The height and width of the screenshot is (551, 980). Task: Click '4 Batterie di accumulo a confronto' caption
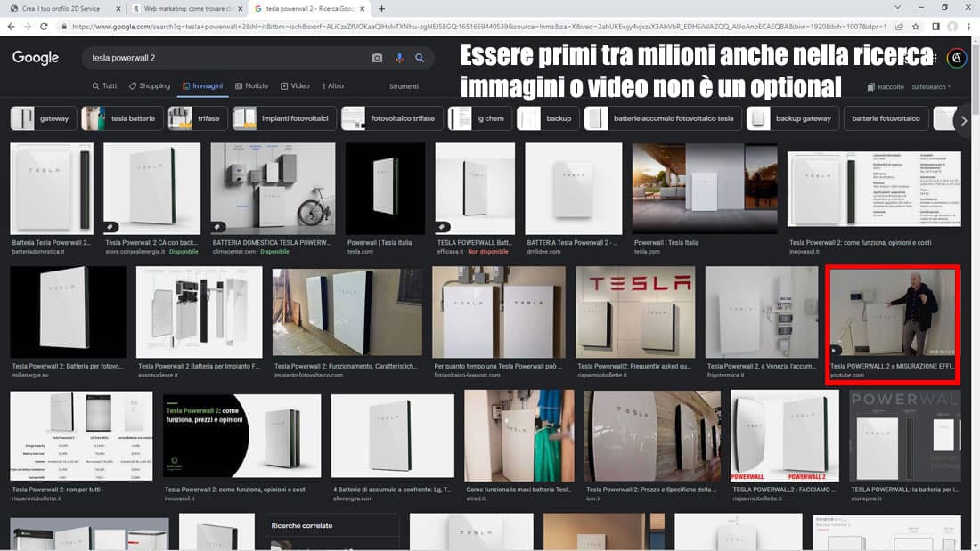pos(392,490)
